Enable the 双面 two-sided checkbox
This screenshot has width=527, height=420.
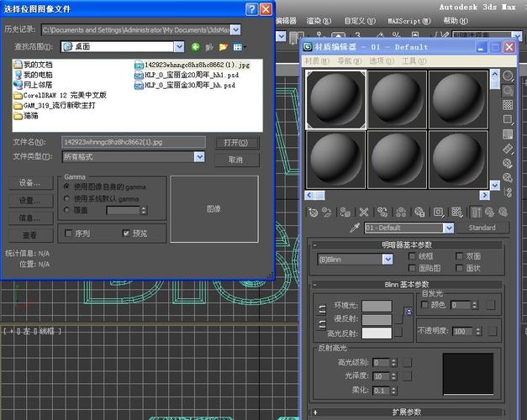click(x=459, y=256)
